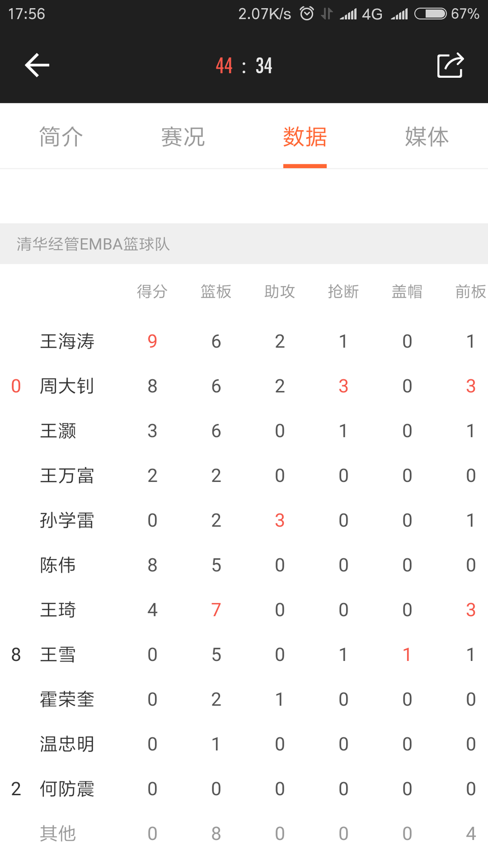Tap the battery status icon
This screenshot has width=488, height=868.
pos(430,14)
